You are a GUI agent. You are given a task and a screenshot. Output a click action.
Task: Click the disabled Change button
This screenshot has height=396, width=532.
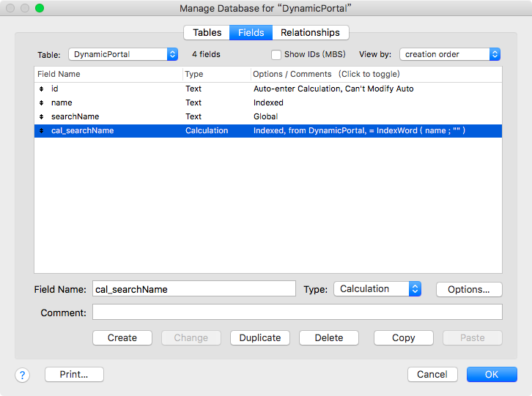pos(191,338)
